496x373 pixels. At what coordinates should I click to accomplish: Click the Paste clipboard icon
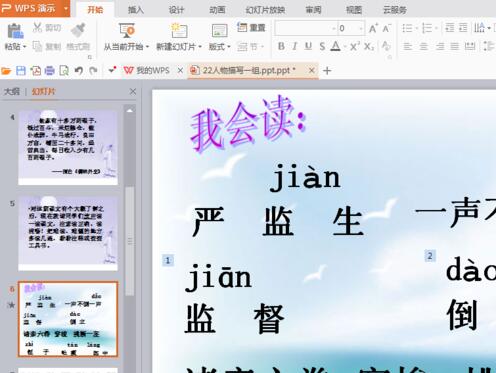pyautogui.click(x=15, y=31)
